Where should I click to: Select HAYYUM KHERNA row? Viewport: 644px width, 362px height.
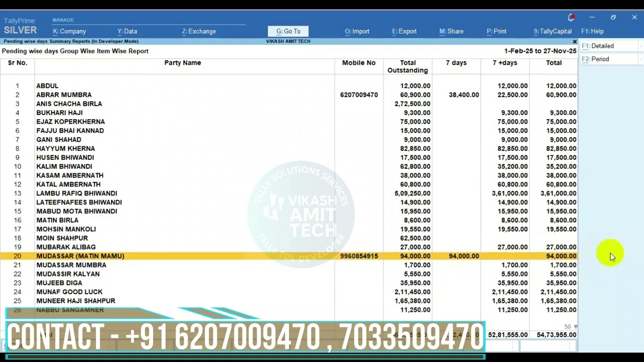tap(288, 149)
